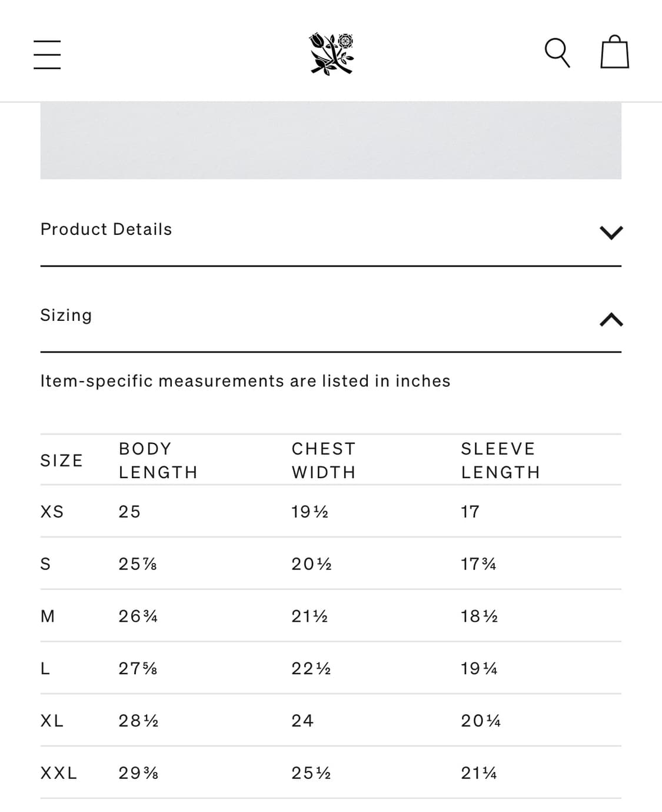Viewport: 662px width, 812px height.
Task: Click the Product Details section title
Action: (x=106, y=229)
